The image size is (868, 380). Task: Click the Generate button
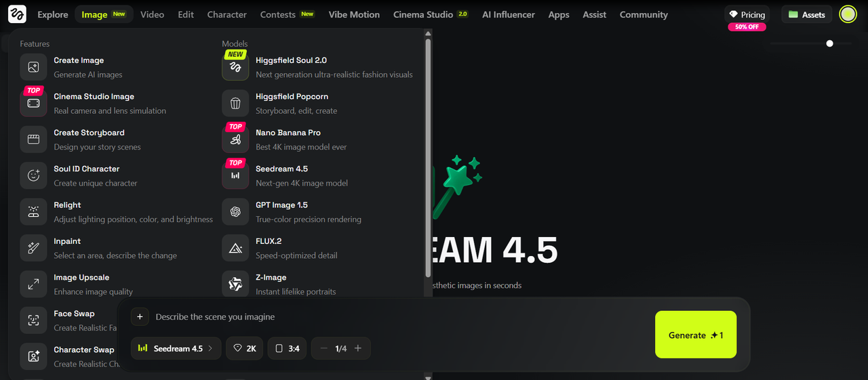tap(696, 335)
